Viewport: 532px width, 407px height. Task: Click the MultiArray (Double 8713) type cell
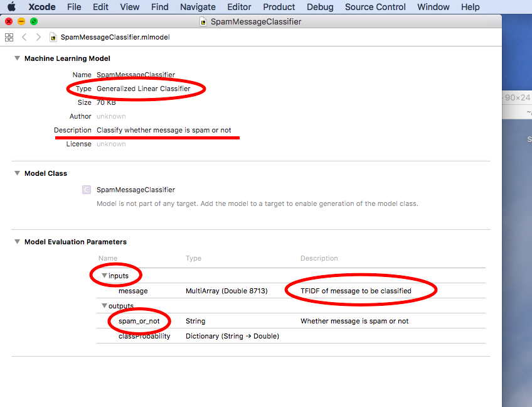tap(226, 291)
